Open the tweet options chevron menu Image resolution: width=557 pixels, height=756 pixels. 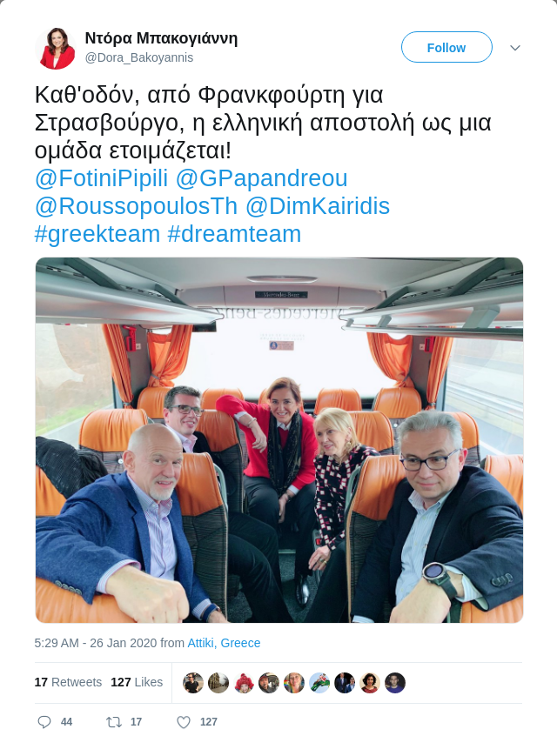pos(515,48)
